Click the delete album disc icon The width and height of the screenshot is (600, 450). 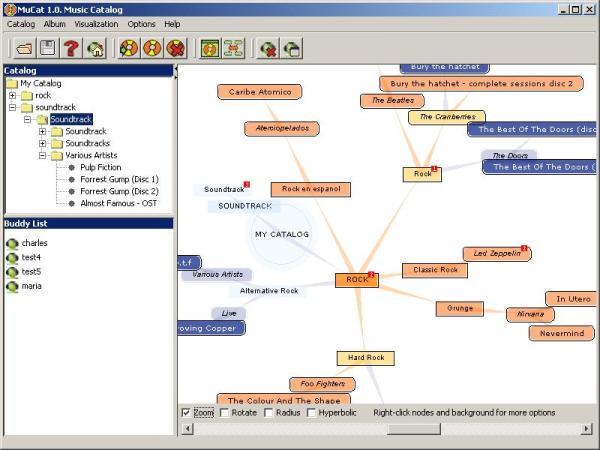176,49
